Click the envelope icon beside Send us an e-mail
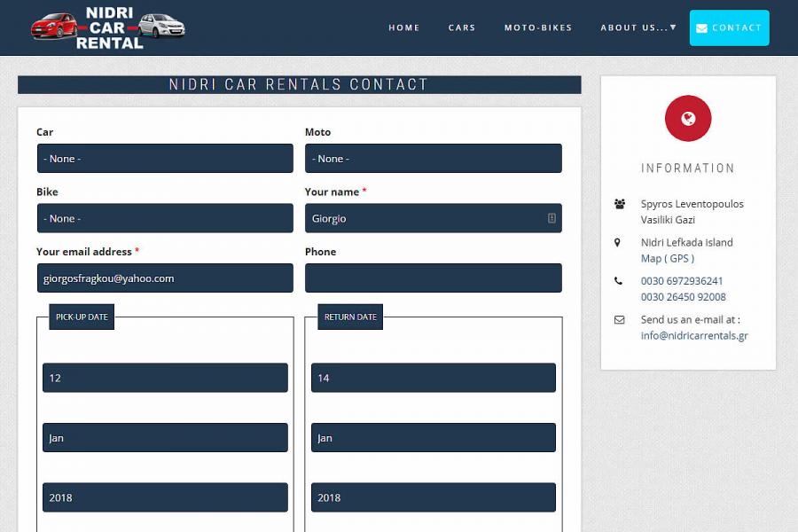Viewport: 798px width, 532px height. point(620,320)
